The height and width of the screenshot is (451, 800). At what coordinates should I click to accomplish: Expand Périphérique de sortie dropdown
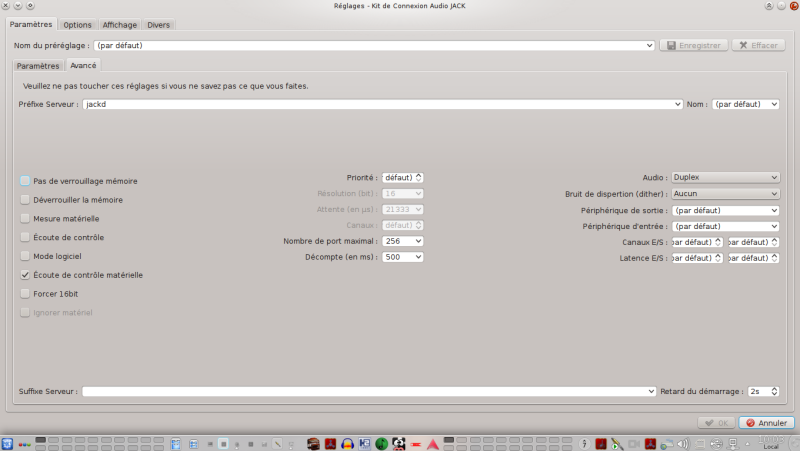click(725, 210)
